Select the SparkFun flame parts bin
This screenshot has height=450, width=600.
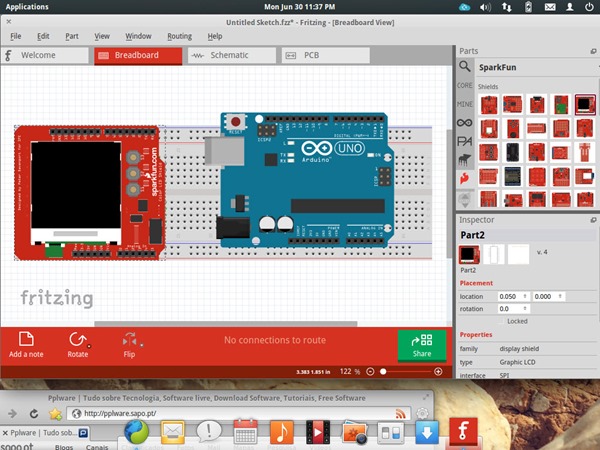(x=465, y=178)
